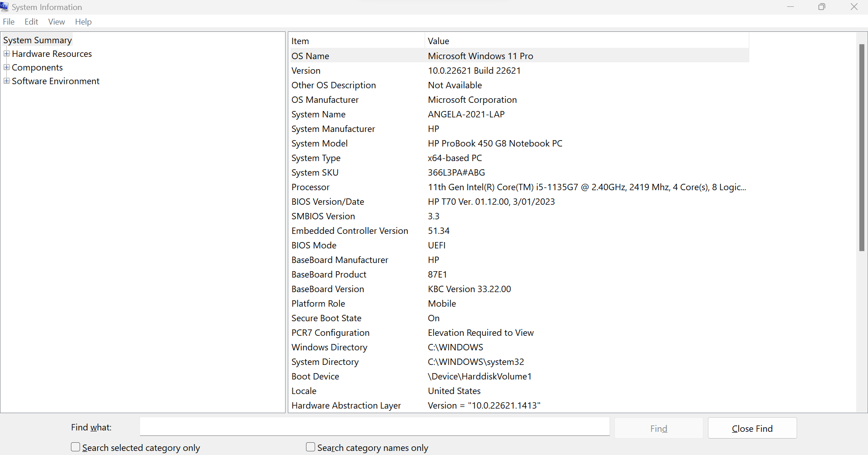The height and width of the screenshot is (455, 868).
Task: Select the Other OS Description row
Action: click(520, 85)
